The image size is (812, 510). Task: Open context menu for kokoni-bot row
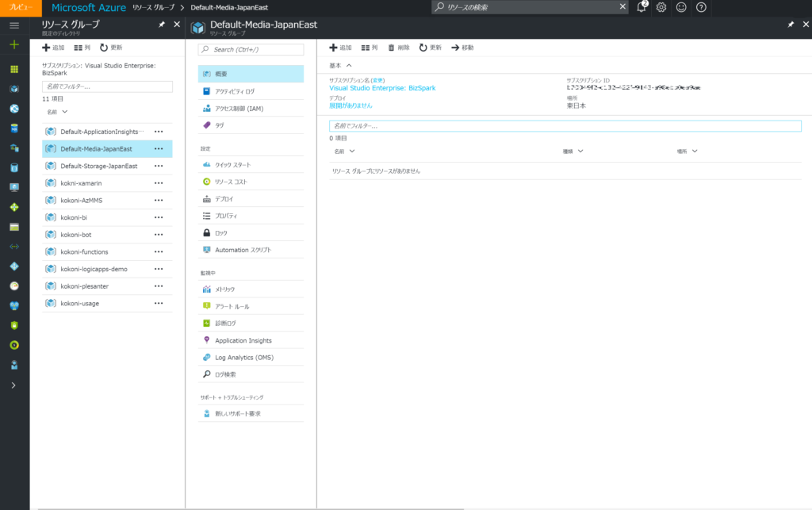click(x=159, y=235)
